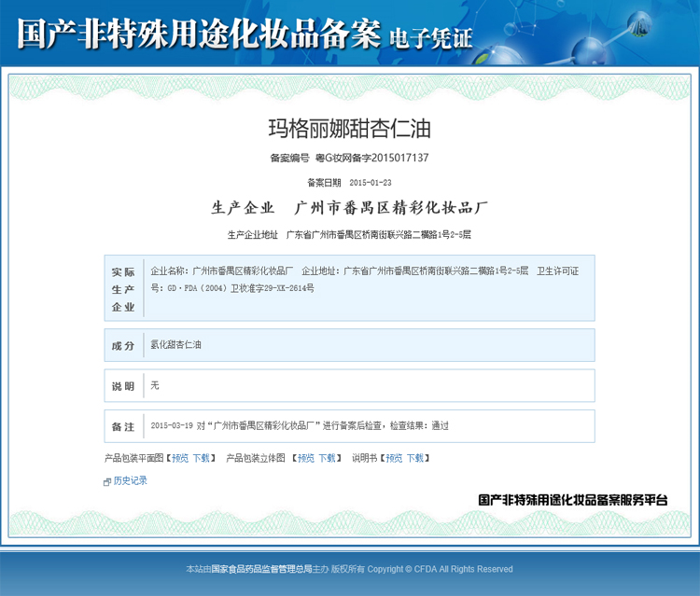Click the 国产非特殊用途化妆品备案服务平台 signature

(x=573, y=500)
